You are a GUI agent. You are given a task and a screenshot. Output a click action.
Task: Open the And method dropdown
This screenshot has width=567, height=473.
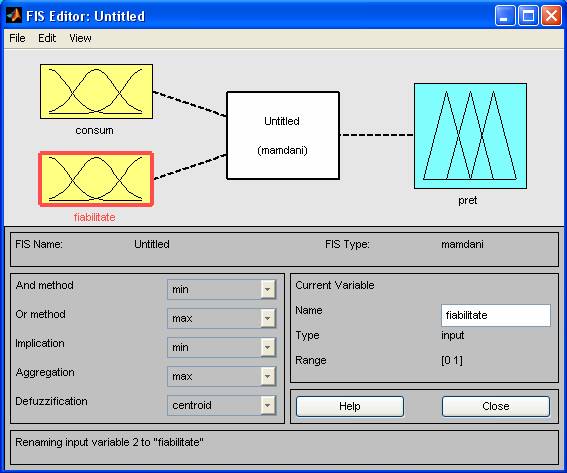pos(221,289)
